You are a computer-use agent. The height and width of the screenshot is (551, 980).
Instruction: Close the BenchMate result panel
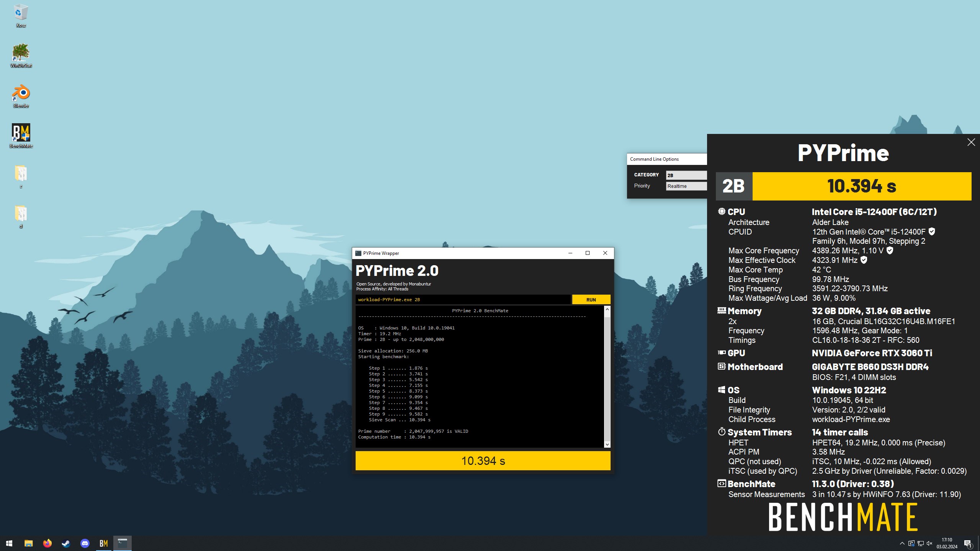coord(971,142)
